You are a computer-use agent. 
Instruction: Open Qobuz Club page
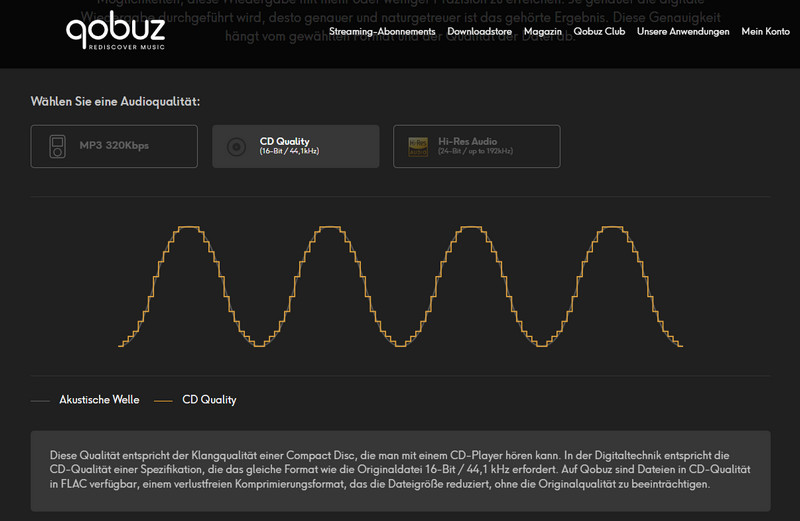coord(599,32)
